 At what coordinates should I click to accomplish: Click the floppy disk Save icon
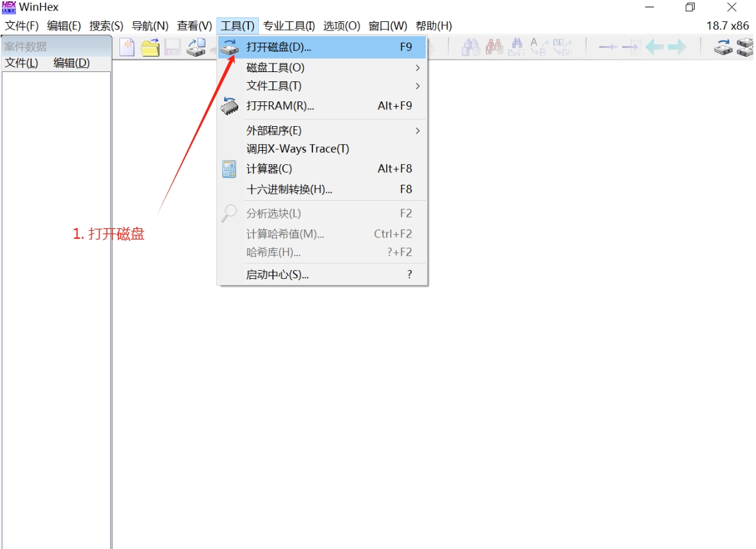click(173, 47)
